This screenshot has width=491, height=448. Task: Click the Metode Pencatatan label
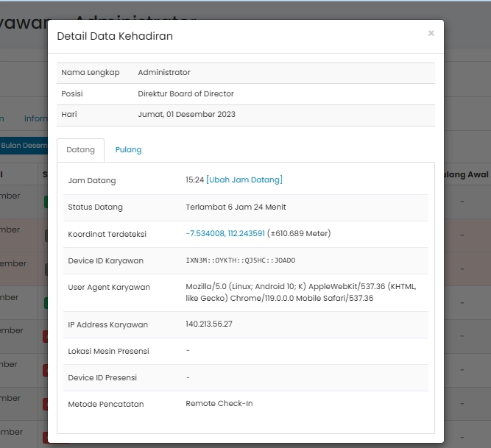(105, 404)
